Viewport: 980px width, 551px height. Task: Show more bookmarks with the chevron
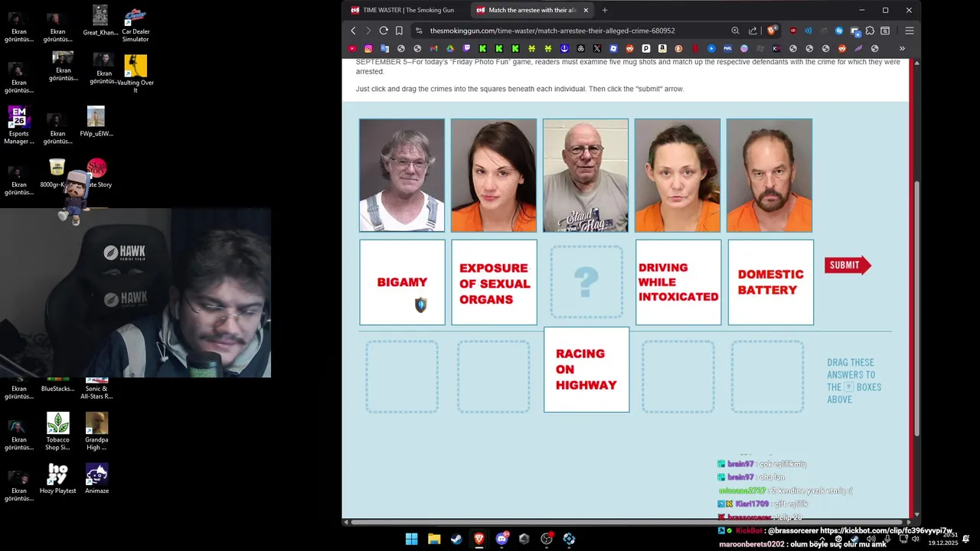click(902, 48)
